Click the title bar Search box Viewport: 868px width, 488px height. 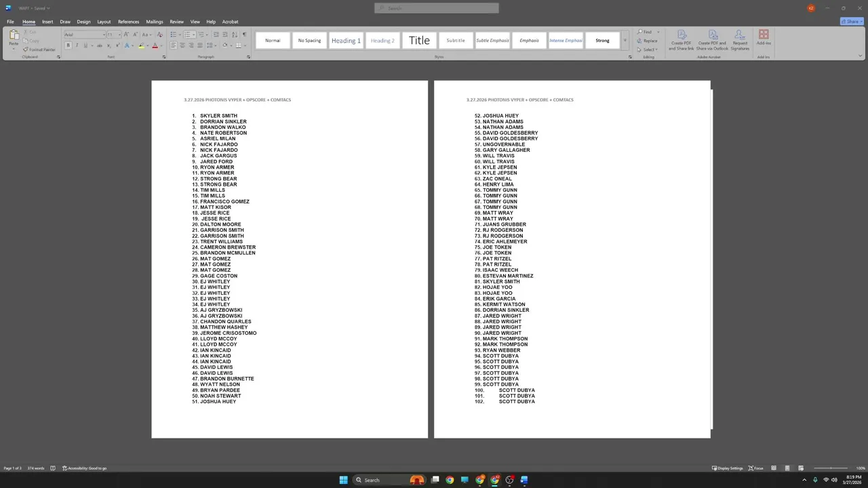437,8
